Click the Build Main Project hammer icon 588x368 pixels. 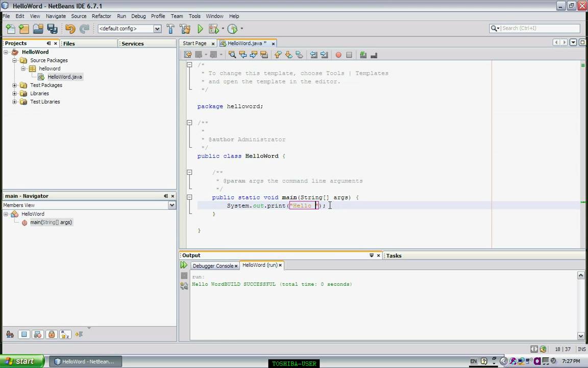tap(170, 29)
